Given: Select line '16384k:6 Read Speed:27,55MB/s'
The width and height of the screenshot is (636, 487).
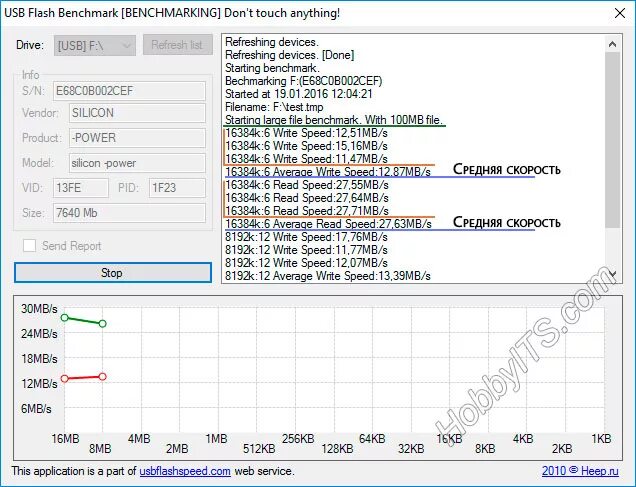Looking at the screenshot, I should tap(307, 185).
